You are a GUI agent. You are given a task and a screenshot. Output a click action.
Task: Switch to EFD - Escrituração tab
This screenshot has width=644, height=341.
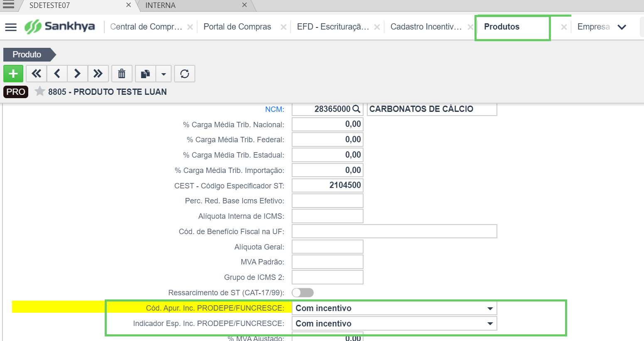tap(333, 27)
